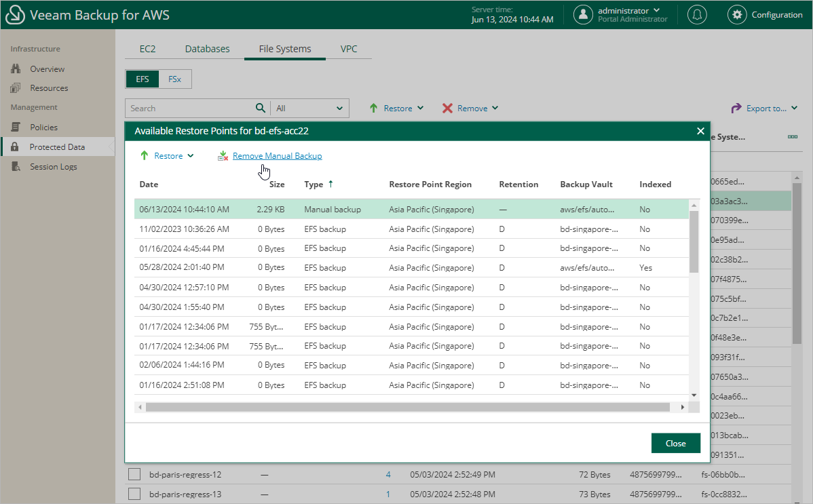Click the Remove Manual Backup icon
The width and height of the screenshot is (813, 504).
tap(223, 155)
